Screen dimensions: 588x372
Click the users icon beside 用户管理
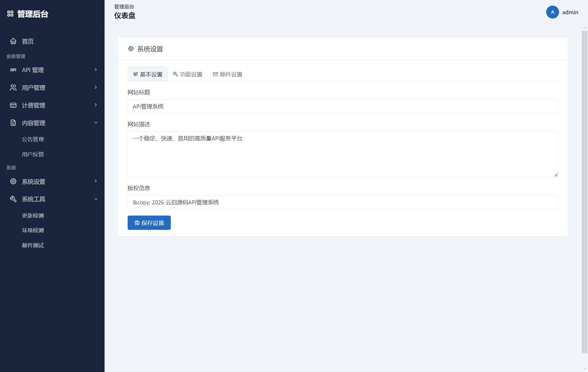[x=13, y=88]
